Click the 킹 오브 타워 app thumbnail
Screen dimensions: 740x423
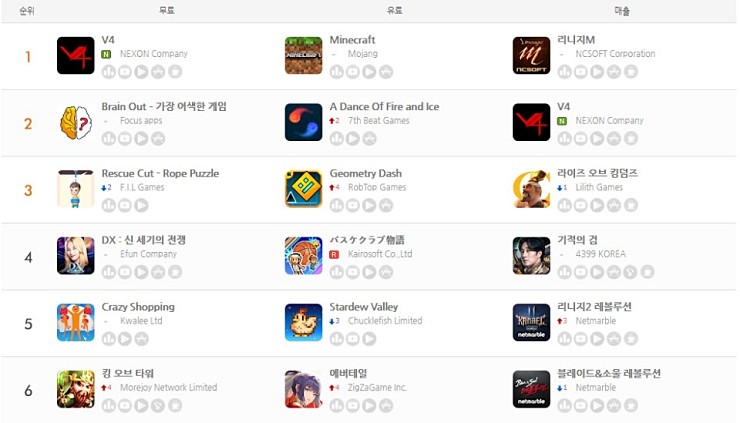pos(76,389)
